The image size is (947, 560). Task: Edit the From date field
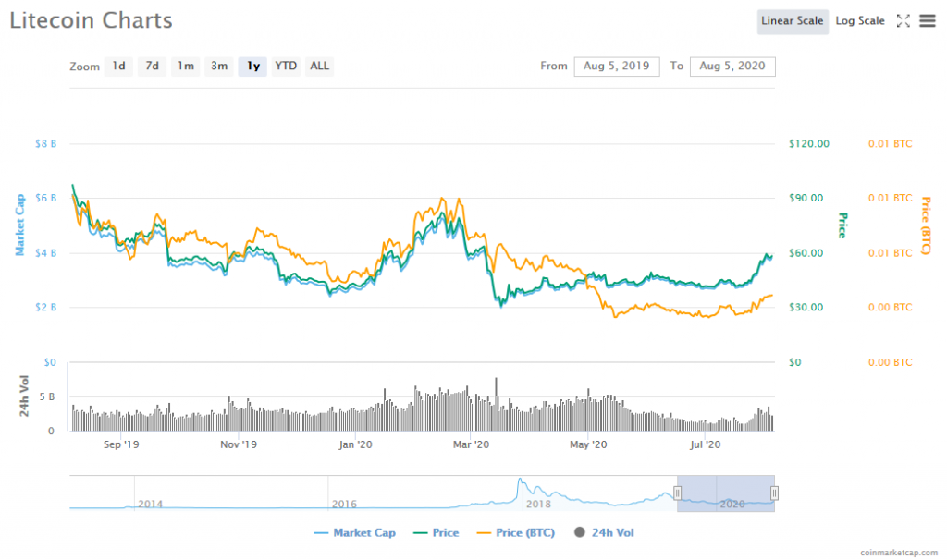[617, 67]
